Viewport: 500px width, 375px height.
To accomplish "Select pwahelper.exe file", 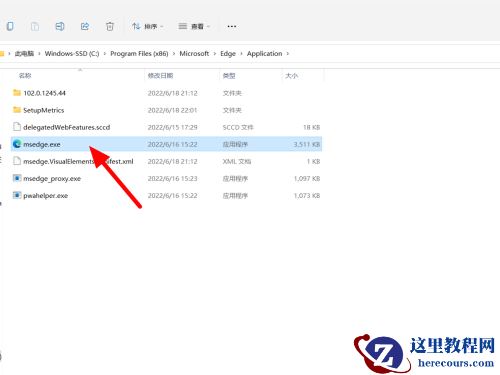I will pyautogui.click(x=166, y=195).
